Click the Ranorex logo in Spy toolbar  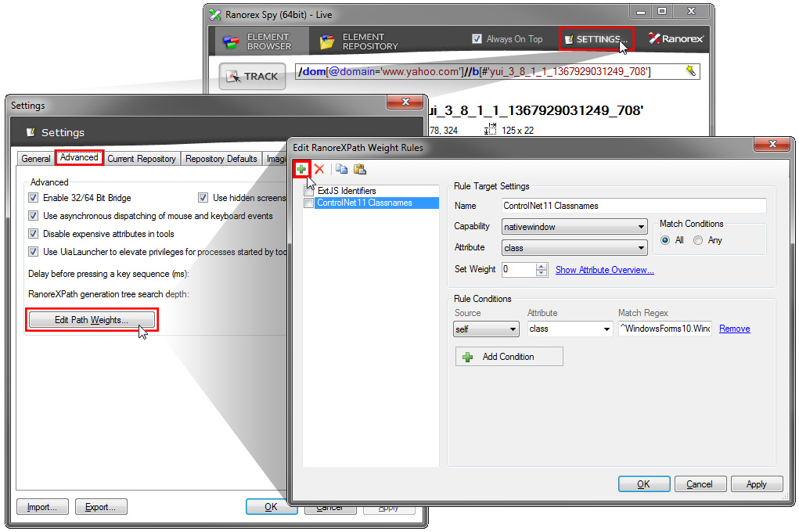[675, 39]
